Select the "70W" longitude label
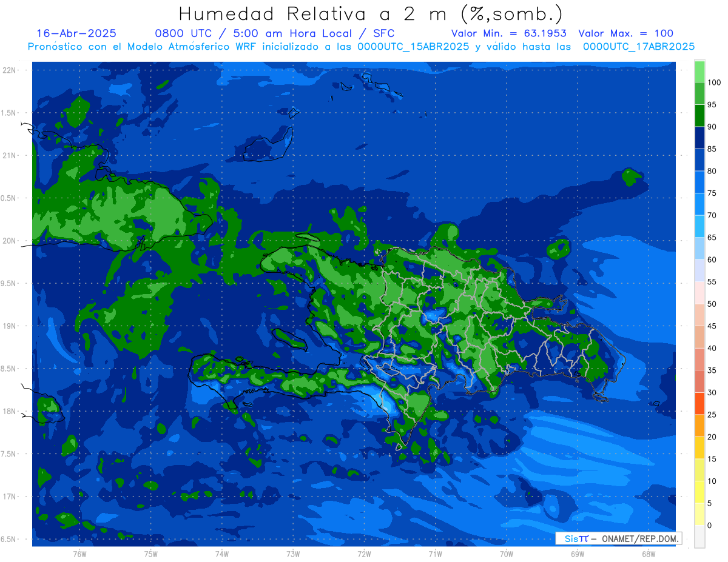Screen dimensions: 728x562 [x=507, y=554]
